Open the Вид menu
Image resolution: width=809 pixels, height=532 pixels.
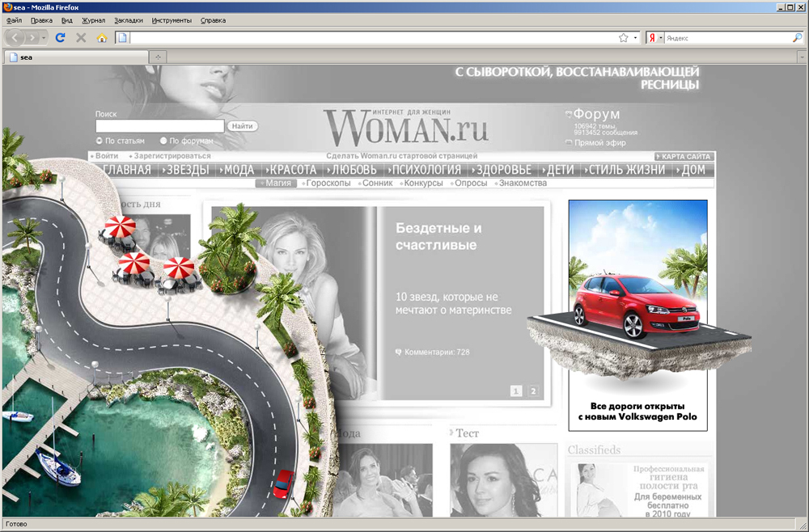pos(67,21)
